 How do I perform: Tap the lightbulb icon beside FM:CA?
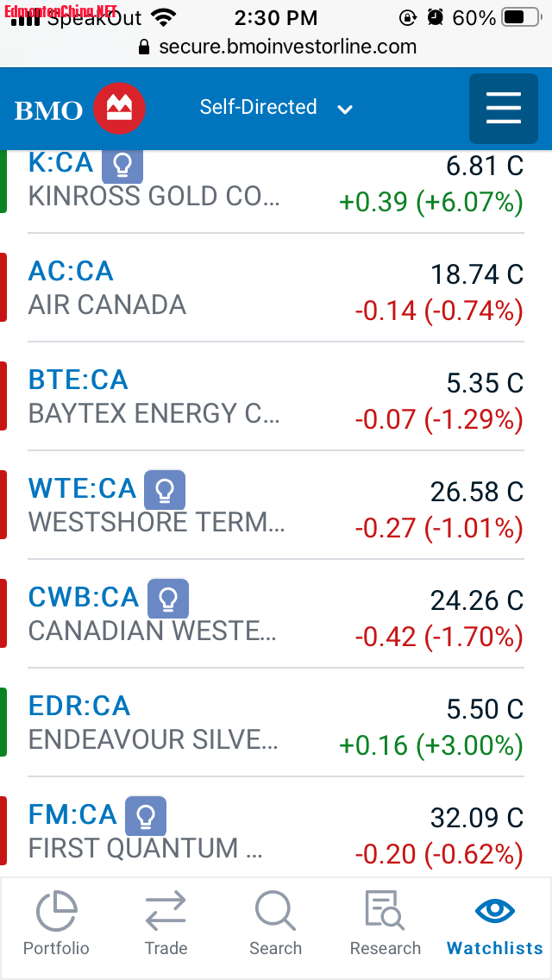146,816
